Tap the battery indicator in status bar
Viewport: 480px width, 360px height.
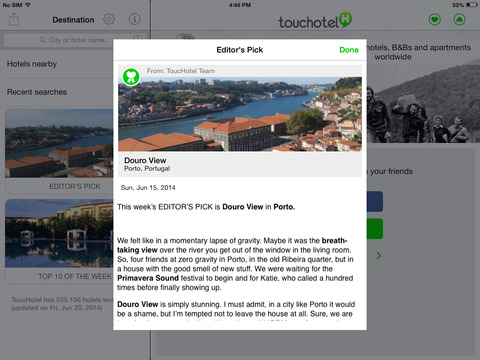tap(472, 5)
